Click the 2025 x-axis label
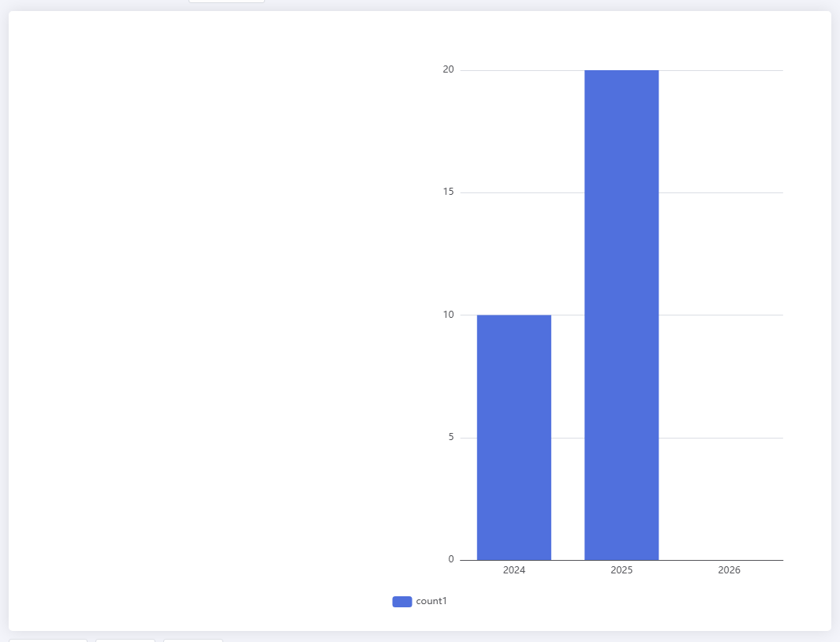 tap(622, 569)
